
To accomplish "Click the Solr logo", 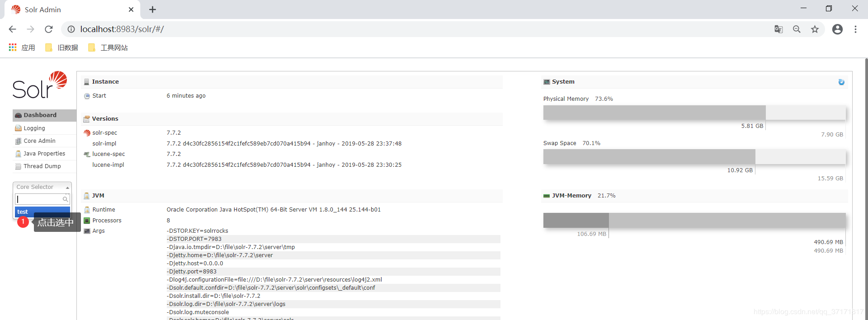I will 40,85.
